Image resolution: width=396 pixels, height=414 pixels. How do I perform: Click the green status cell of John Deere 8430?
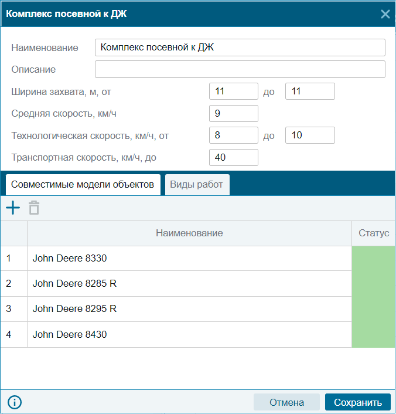coord(373,335)
